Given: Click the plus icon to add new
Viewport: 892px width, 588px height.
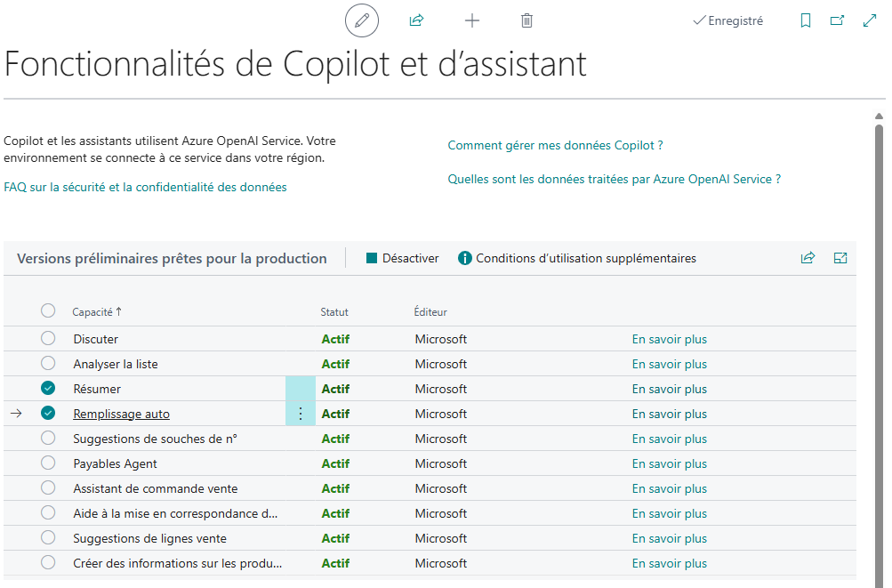Looking at the screenshot, I should click(472, 20).
